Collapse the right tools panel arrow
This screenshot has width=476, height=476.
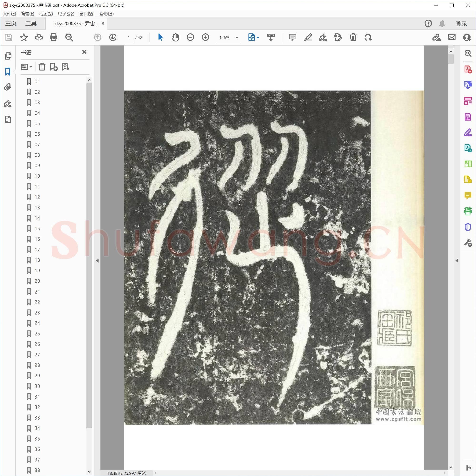click(457, 260)
